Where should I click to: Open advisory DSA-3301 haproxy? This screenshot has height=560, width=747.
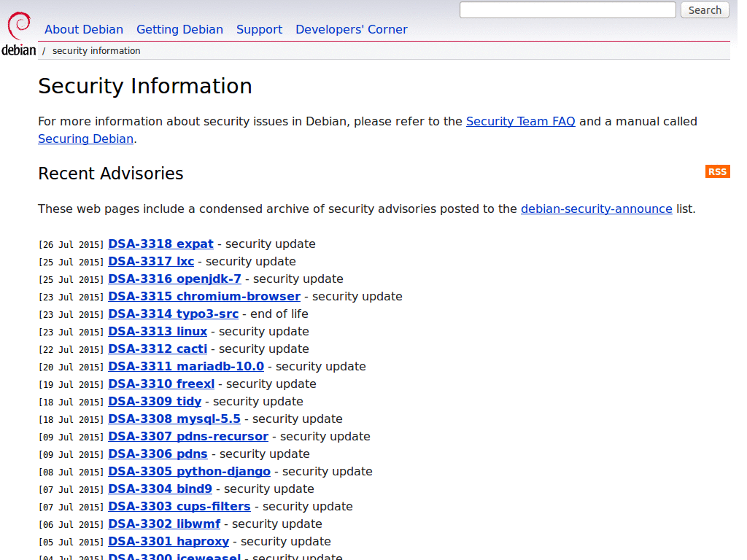pyautogui.click(x=169, y=542)
